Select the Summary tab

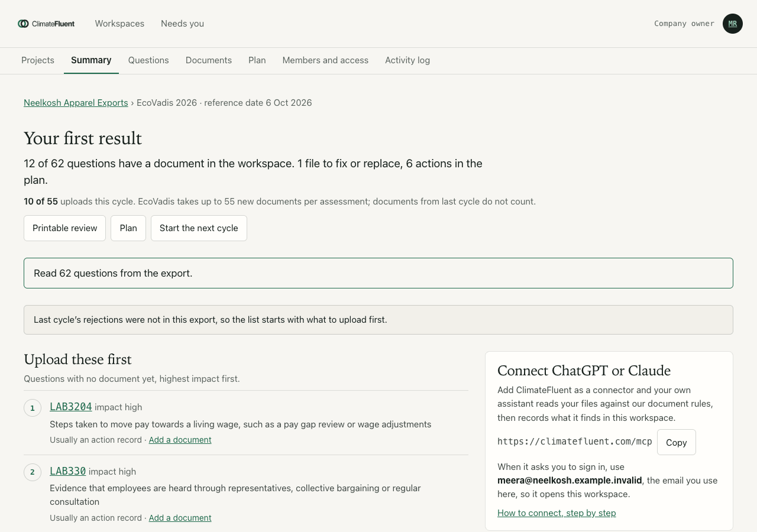pos(91,60)
